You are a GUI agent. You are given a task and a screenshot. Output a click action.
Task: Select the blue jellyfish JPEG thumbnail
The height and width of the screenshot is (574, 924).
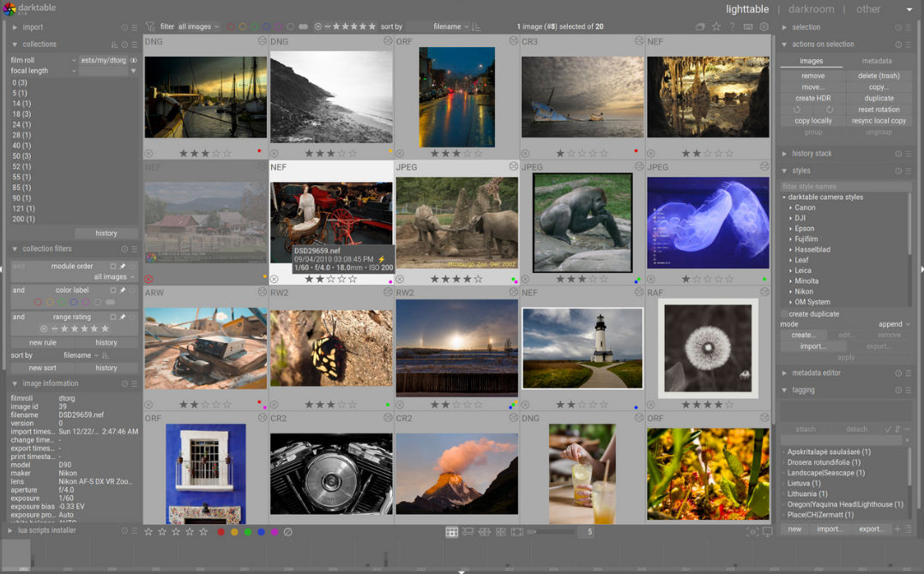coord(709,223)
